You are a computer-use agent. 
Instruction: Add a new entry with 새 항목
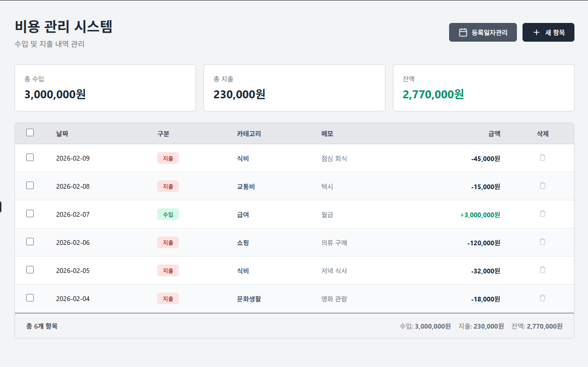coord(548,32)
